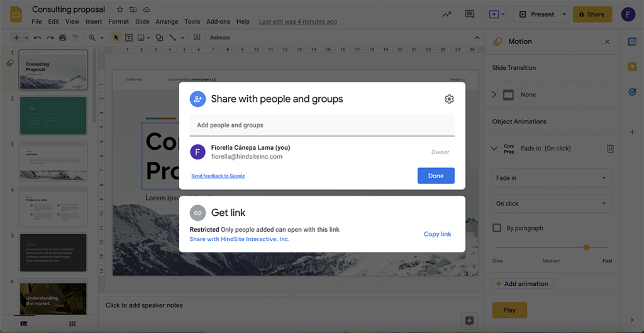Viewport: 644px width, 333px height.
Task: Switch to grid view icon
Action: coord(72,324)
